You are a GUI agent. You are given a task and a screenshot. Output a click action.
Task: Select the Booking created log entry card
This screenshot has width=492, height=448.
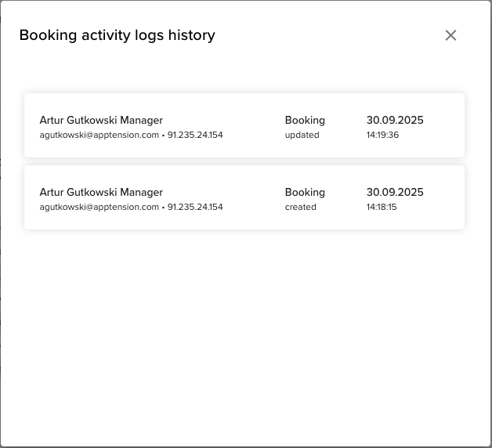click(x=244, y=198)
